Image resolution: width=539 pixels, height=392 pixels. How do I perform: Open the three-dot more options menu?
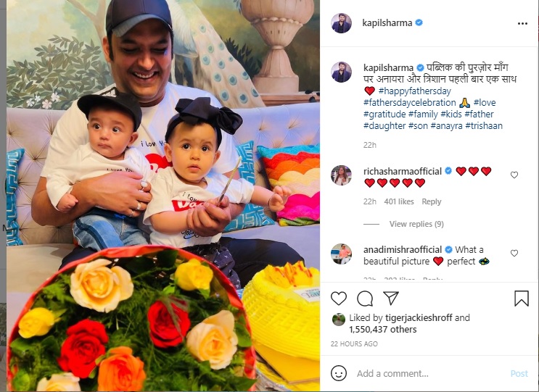[522, 23]
